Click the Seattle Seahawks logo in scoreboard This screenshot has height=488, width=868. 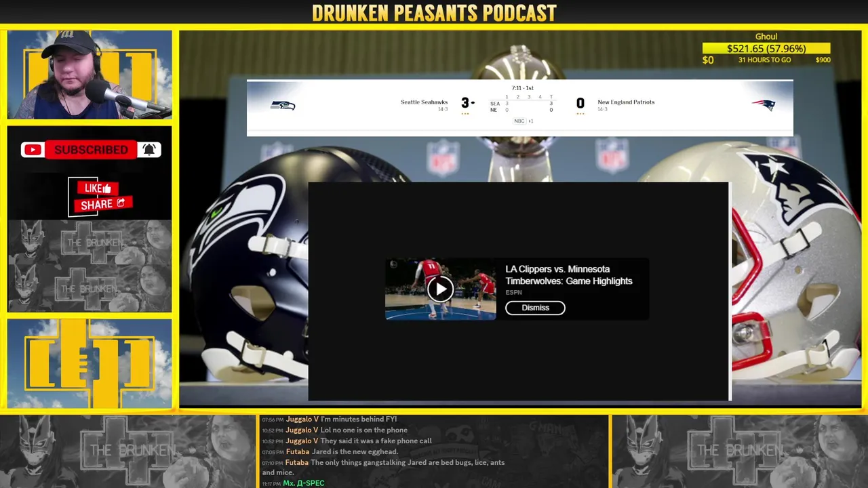[x=283, y=105]
